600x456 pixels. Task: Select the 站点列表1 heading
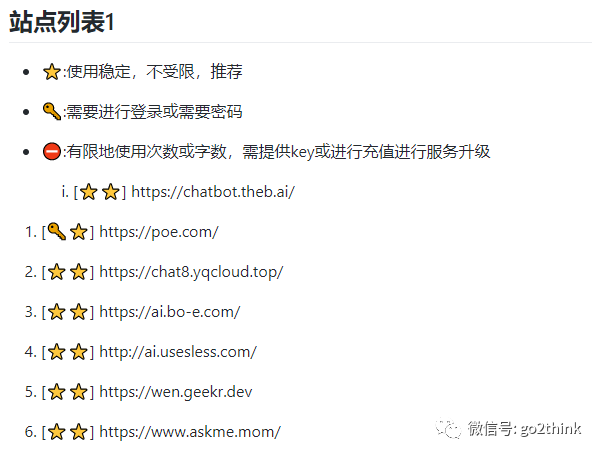62,22
